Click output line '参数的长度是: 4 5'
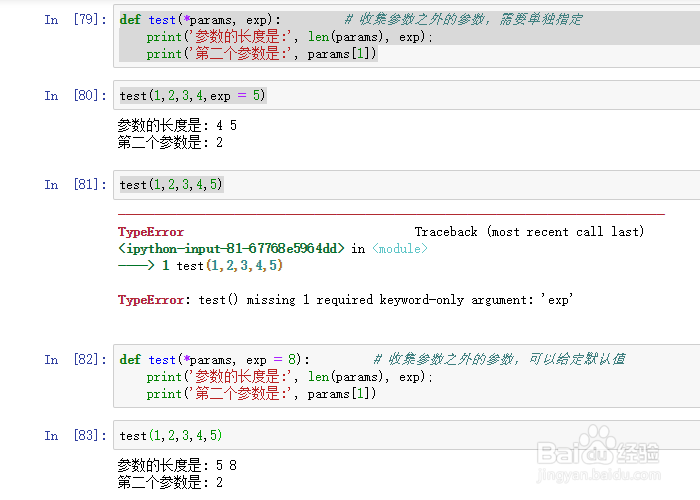 pyautogui.click(x=177, y=125)
